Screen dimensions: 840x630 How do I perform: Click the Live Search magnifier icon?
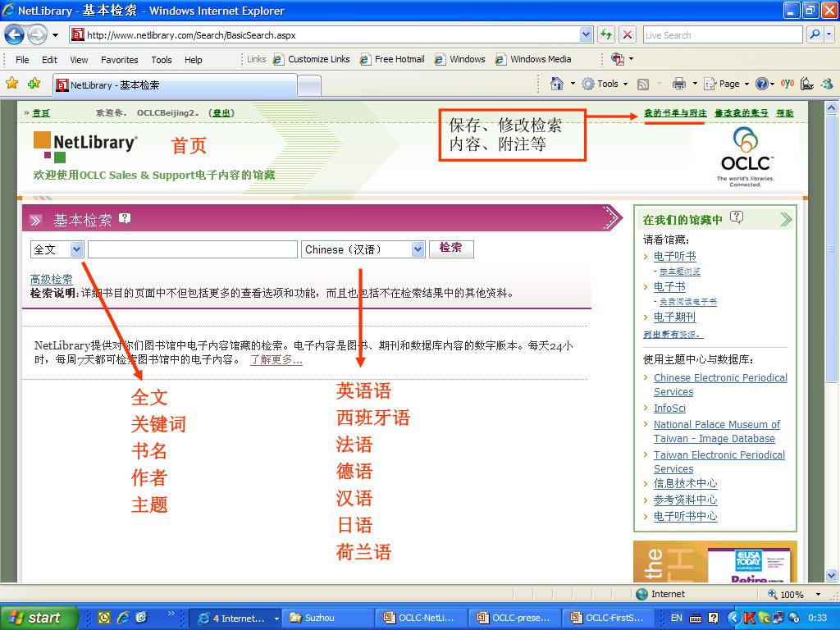coord(815,34)
